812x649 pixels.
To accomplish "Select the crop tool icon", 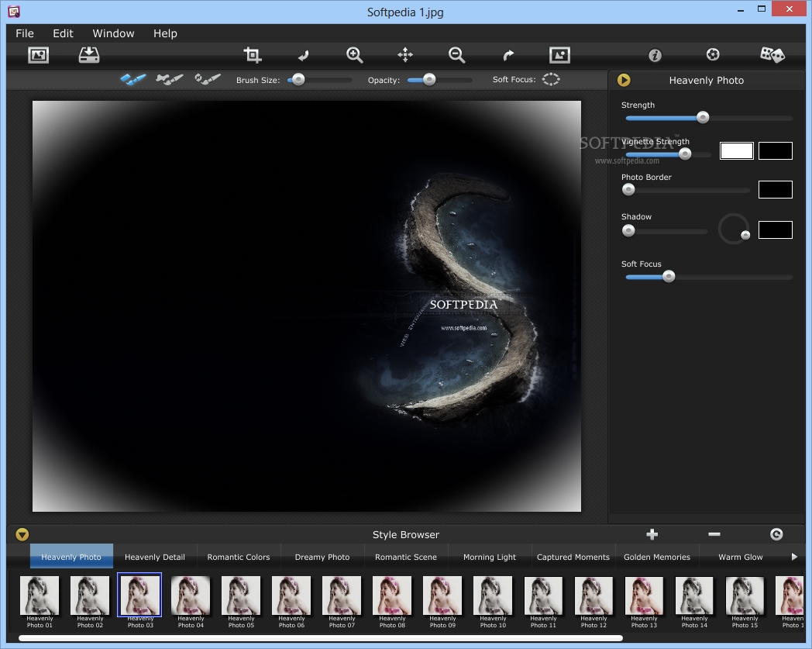I will [x=252, y=55].
